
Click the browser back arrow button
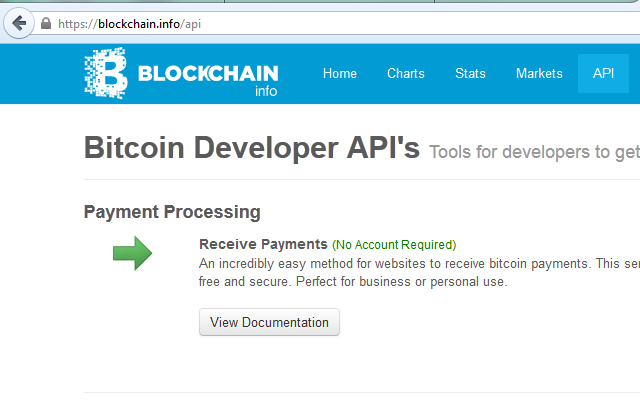19,23
